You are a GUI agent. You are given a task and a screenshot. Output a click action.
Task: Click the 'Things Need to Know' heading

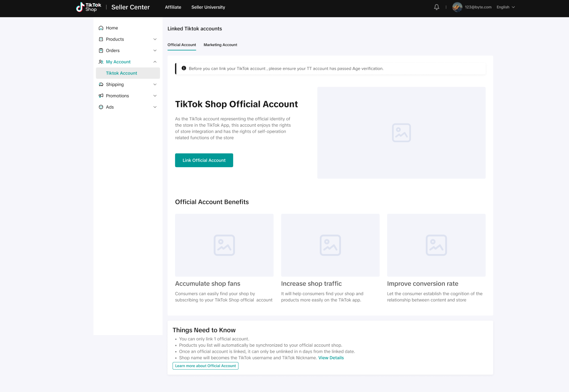point(204,330)
